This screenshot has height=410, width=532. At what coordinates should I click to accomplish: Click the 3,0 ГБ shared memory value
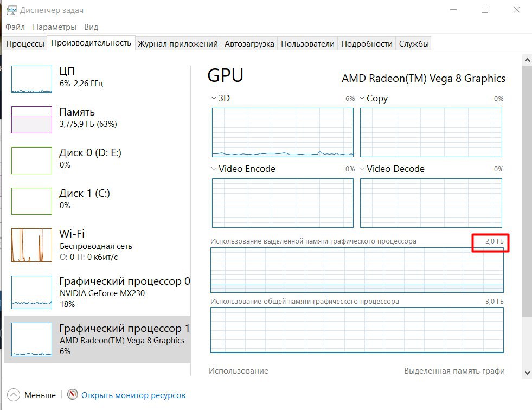click(x=495, y=302)
